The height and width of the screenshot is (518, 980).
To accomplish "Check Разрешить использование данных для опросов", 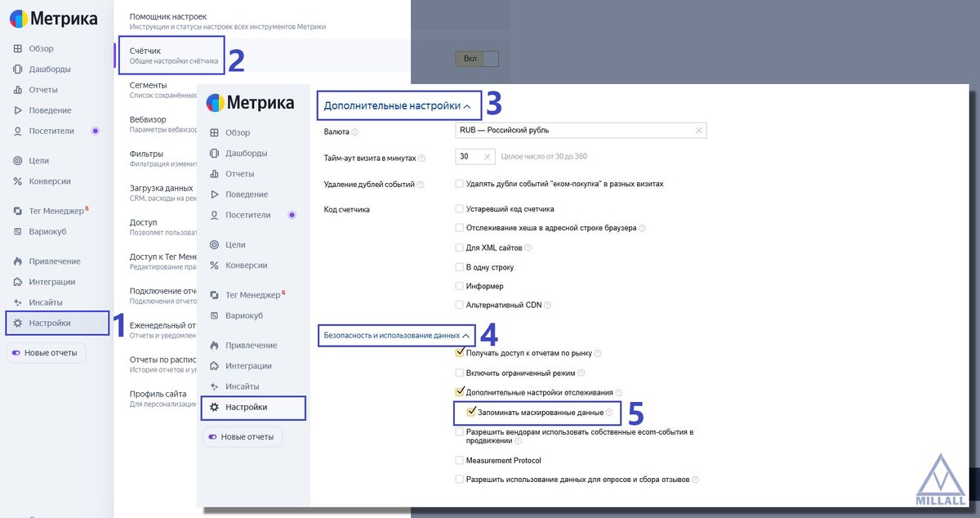I will click(460, 480).
